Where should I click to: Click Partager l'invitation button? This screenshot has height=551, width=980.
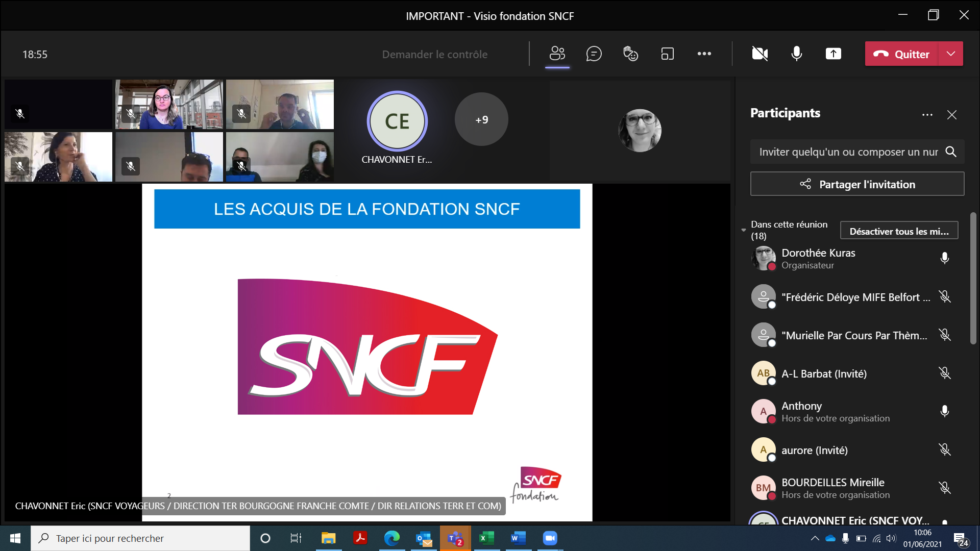(x=857, y=184)
